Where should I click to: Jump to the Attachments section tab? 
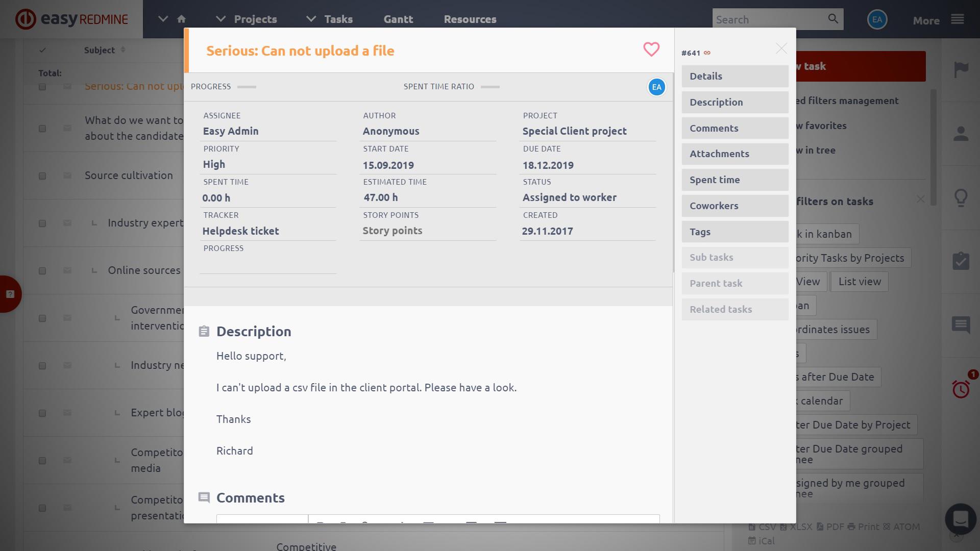[734, 154]
